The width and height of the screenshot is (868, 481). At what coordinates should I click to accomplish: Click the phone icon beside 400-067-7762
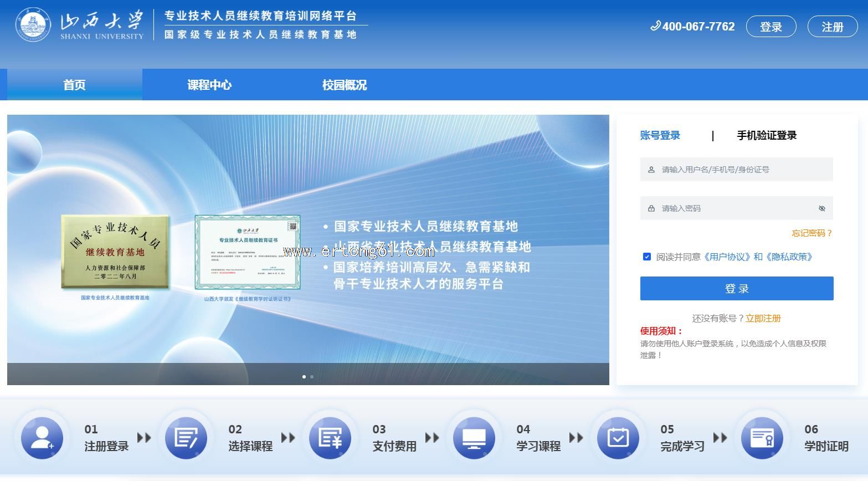click(x=655, y=25)
